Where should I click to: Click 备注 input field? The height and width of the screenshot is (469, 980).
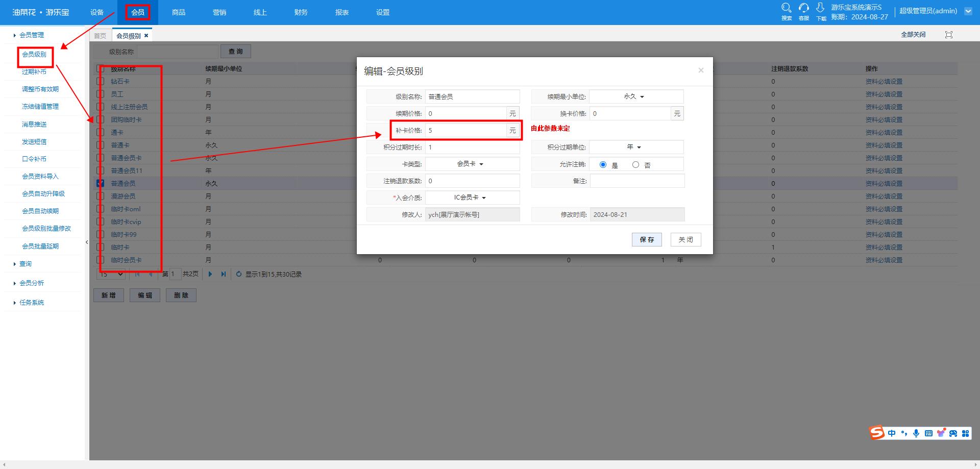click(637, 181)
